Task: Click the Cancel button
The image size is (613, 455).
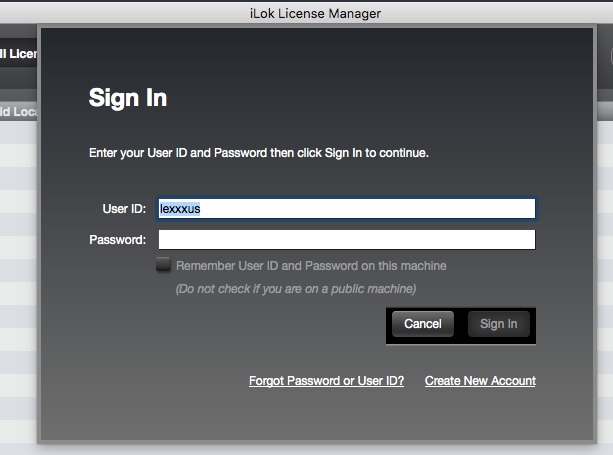Action: [423, 324]
